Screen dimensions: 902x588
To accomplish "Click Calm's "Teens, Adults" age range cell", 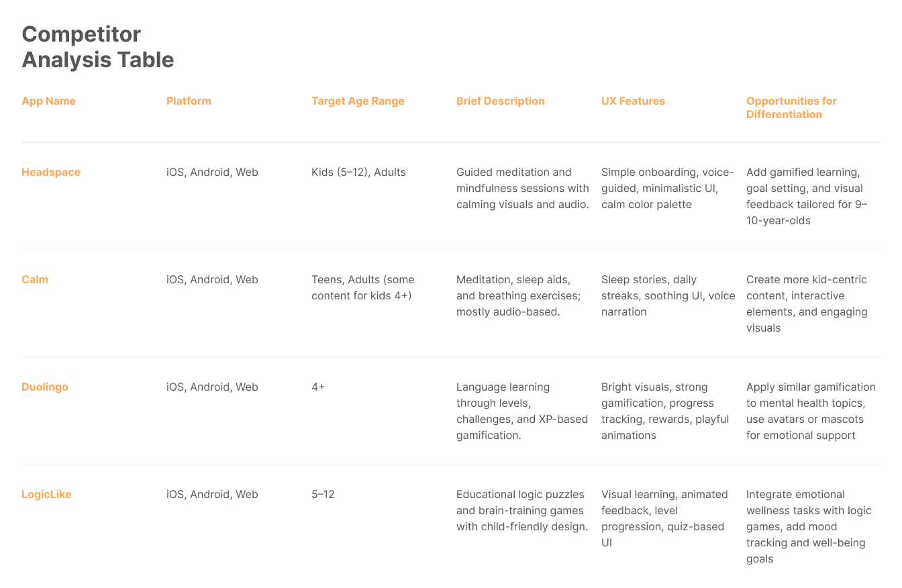I will point(362,288).
